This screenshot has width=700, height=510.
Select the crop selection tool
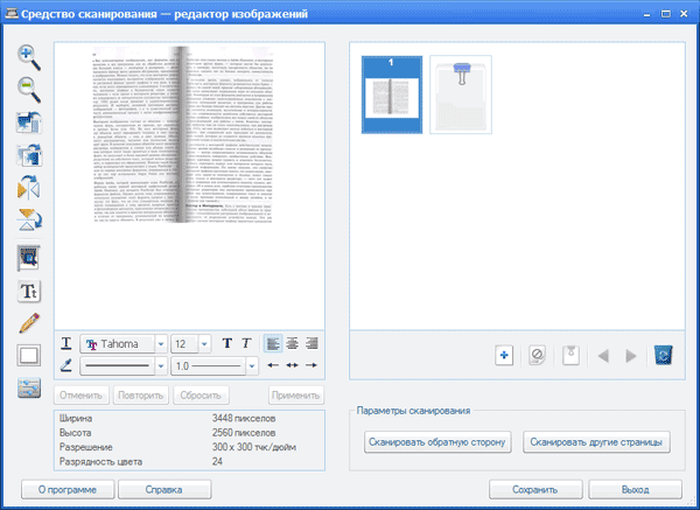(x=29, y=258)
